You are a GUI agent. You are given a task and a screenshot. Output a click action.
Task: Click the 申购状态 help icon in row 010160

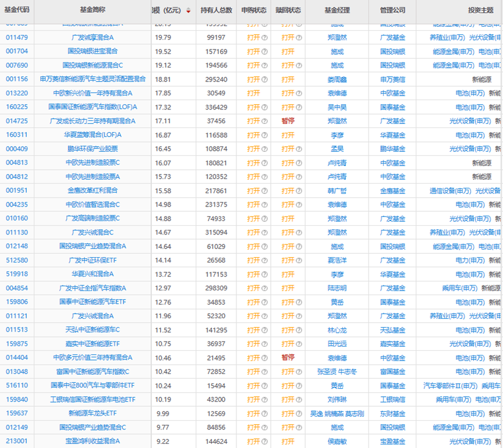point(264,219)
